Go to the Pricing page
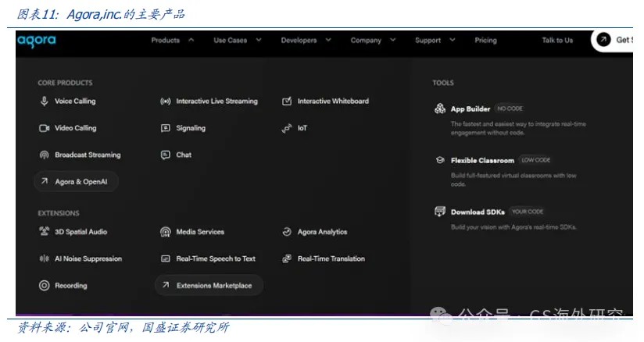 [486, 41]
